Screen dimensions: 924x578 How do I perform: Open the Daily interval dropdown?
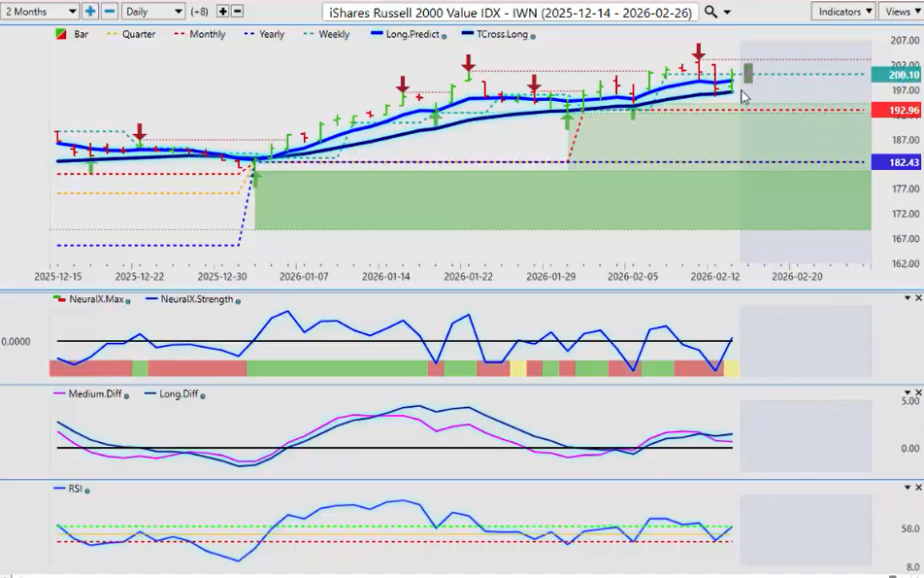click(153, 11)
